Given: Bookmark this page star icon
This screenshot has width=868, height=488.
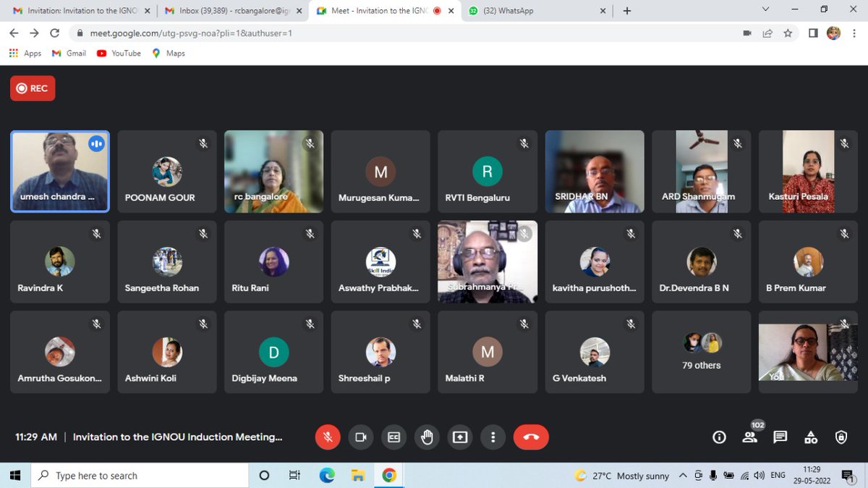Looking at the screenshot, I should pos(788,33).
